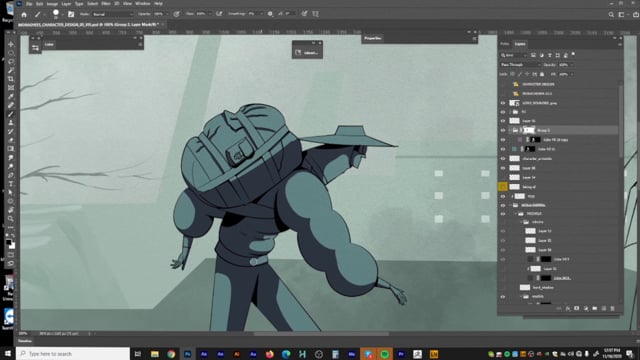Open File Explorer from the taskbar

coord(155,354)
